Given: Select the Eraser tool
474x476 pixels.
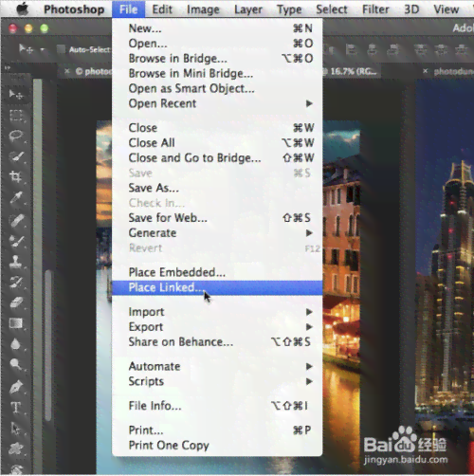Looking at the screenshot, I should (16, 302).
